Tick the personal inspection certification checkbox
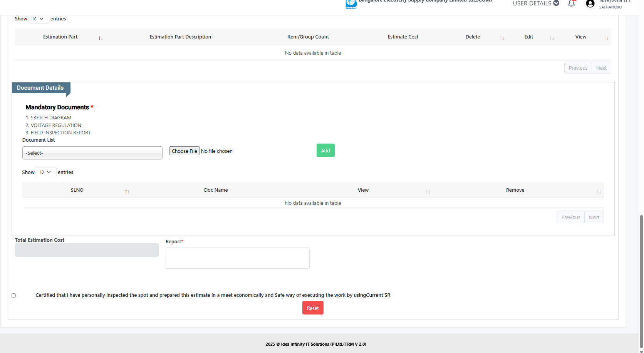This screenshot has height=353, width=644. 14,295
